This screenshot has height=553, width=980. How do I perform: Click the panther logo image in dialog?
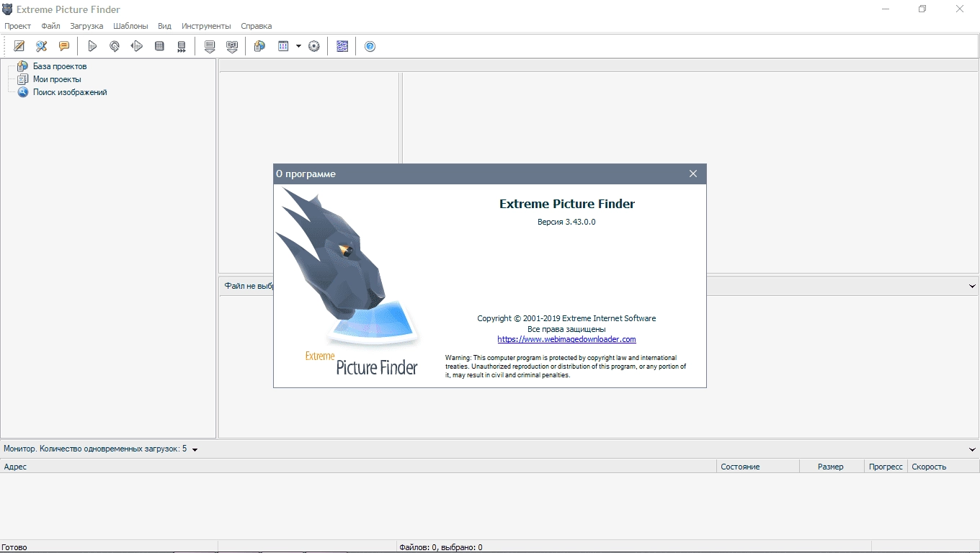point(347,266)
